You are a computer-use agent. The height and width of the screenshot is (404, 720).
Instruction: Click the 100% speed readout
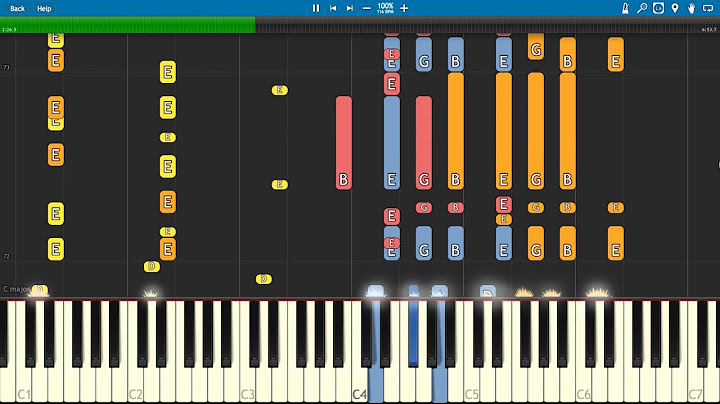point(385,6)
